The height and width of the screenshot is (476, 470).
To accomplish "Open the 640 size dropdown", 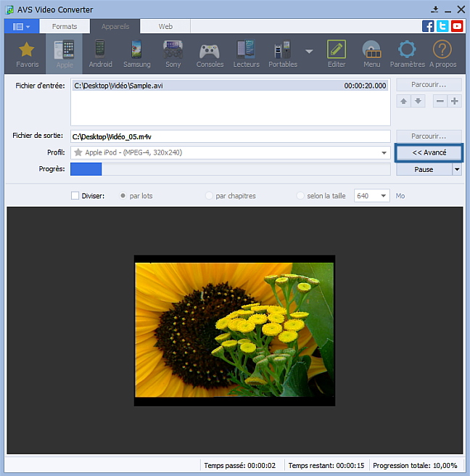I will [x=383, y=196].
